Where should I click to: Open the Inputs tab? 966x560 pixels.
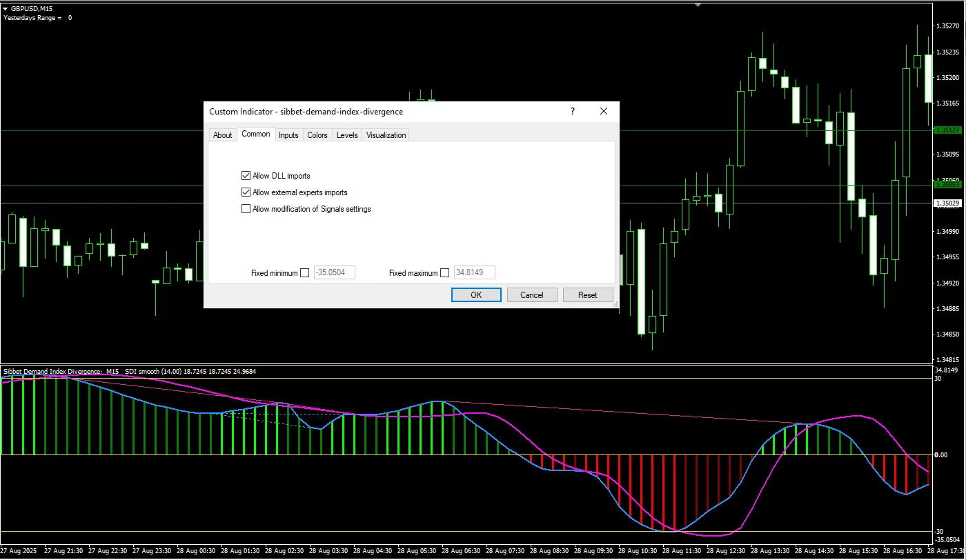[288, 135]
